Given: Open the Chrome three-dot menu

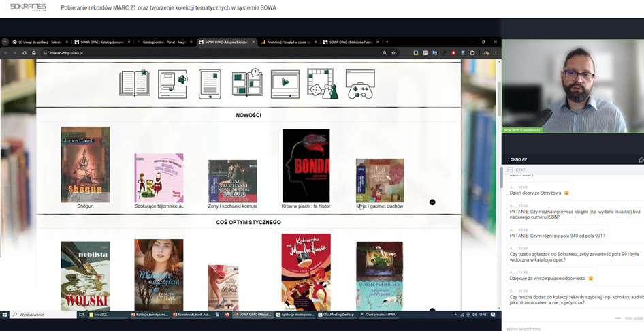Looking at the screenshot, I should pyautogui.click(x=496, y=53).
